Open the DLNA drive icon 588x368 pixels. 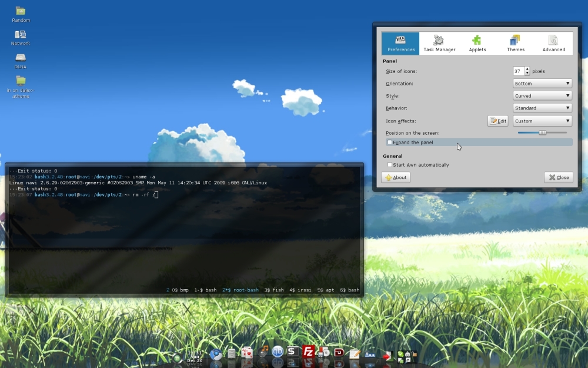coord(21,61)
